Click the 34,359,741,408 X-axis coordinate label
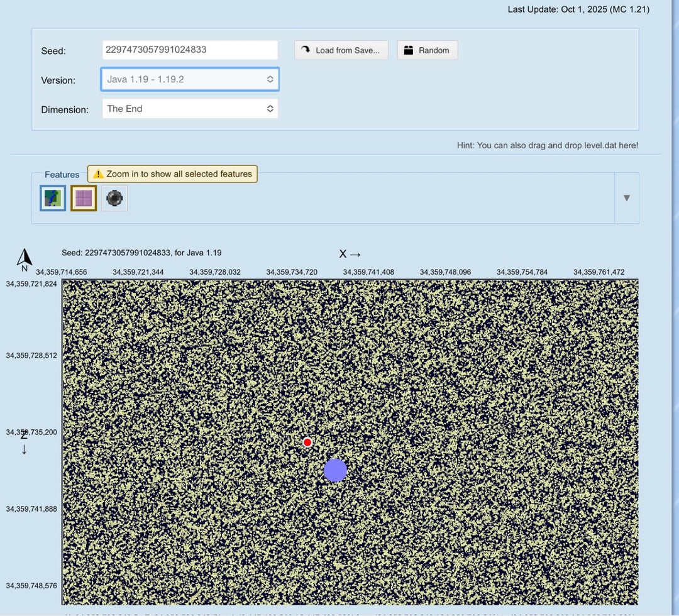 click(x=368, y=272)
